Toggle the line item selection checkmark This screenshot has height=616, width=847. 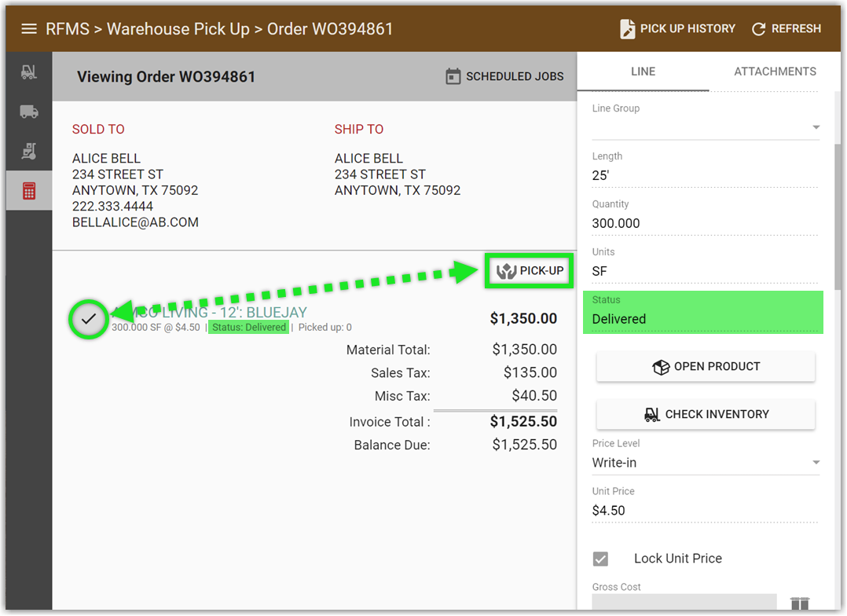pos(88,319)
